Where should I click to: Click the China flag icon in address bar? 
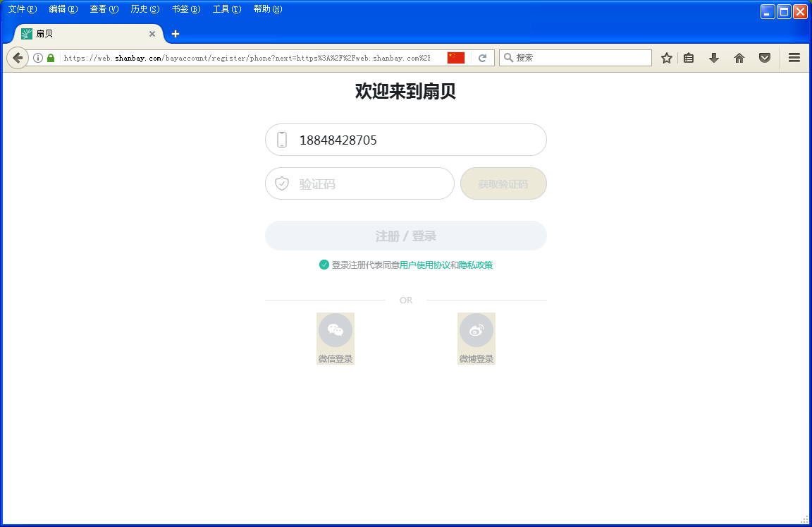(x=456, y=58)
